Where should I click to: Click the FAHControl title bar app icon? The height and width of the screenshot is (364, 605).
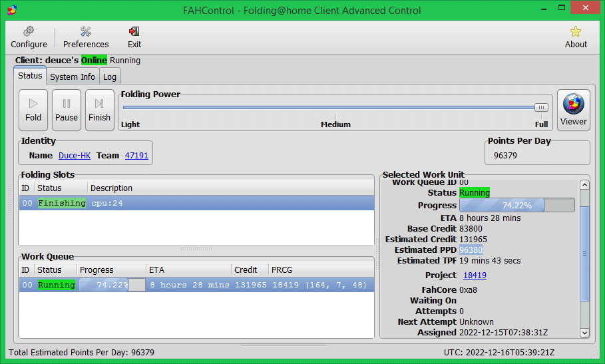click(12, 9)
